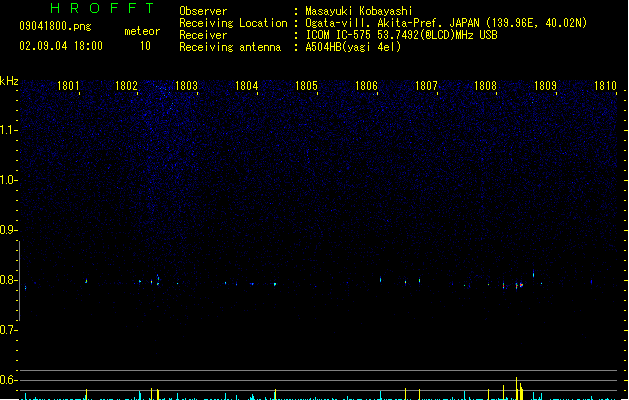The height and width of the screenshot is (400, 629).
Task: Select the meteor count value 10
Action: coord(145,46)
